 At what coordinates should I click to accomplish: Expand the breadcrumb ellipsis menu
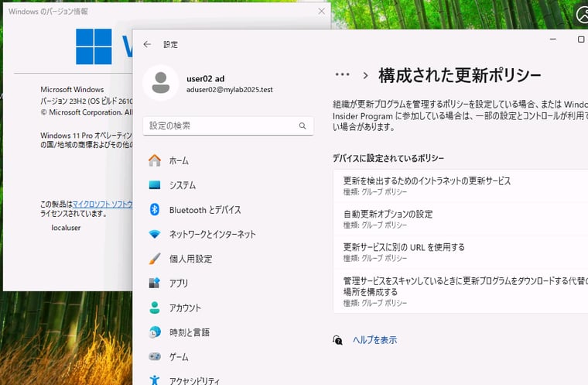[x=342, y=75]
